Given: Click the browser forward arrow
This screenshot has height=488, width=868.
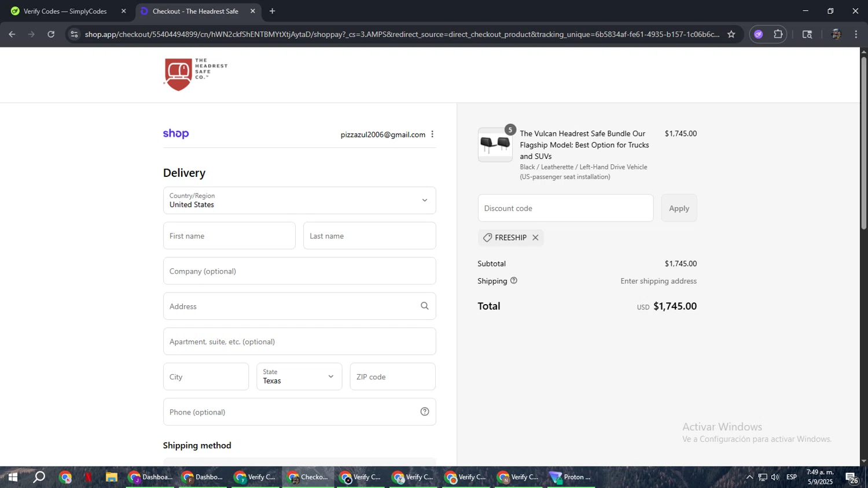Looking at the screenshot, I should coord(32,34).
